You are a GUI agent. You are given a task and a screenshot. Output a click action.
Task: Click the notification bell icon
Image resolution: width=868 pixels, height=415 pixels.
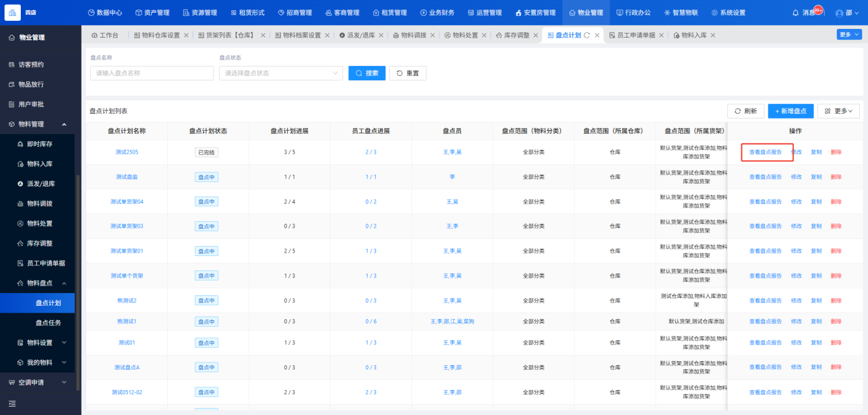pyautogui.click(x=796, y=13)
